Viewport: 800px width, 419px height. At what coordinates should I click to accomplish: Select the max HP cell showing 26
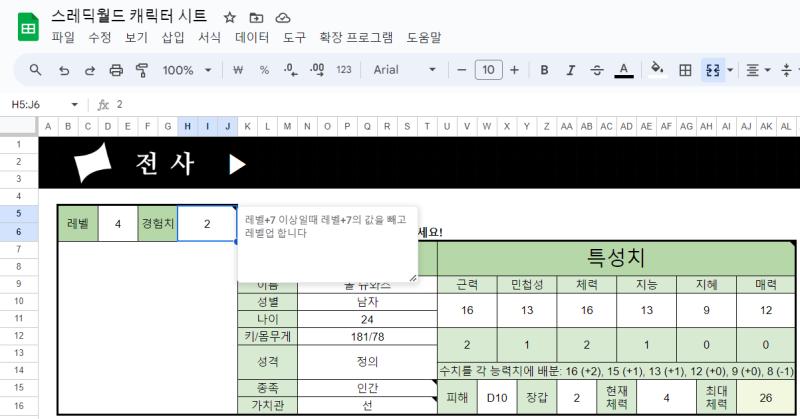766,398
